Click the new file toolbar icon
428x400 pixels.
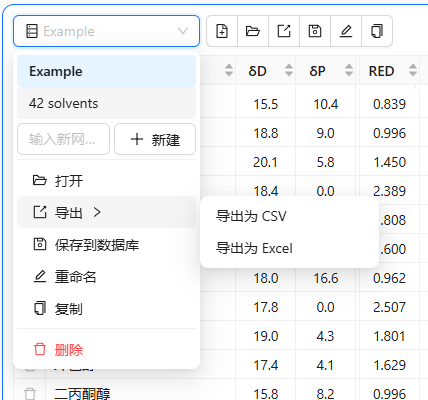point(222,31)
